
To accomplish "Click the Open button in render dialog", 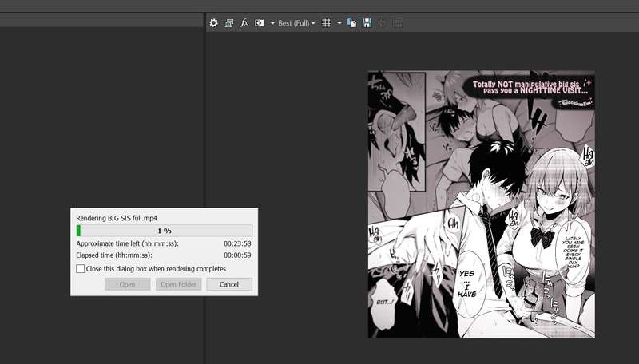I will click(127, 284).
